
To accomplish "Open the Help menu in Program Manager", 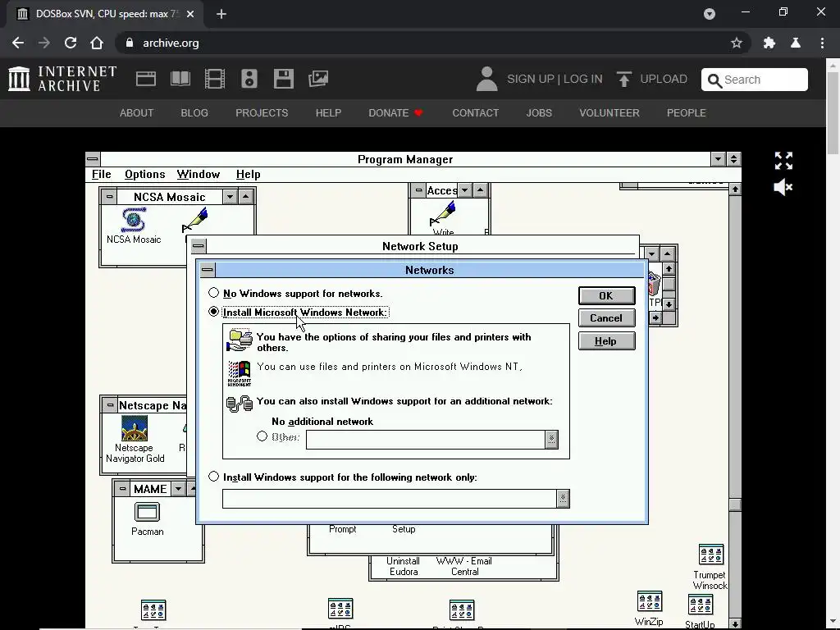I will (248, 174).
